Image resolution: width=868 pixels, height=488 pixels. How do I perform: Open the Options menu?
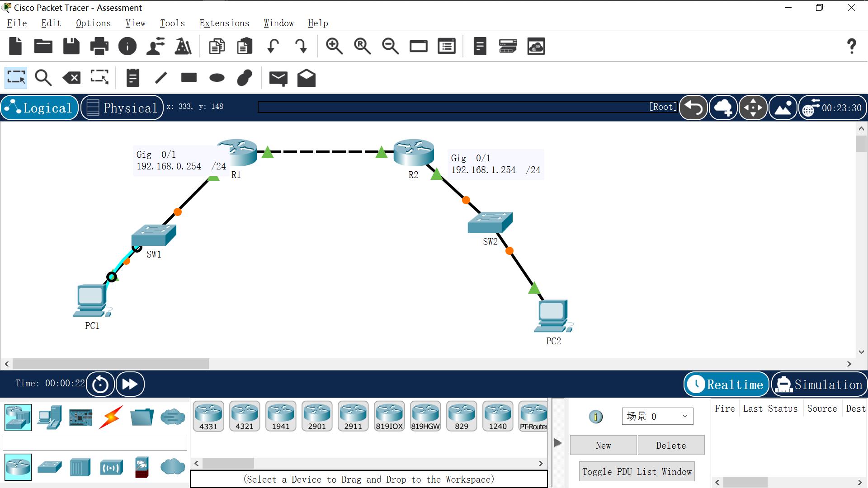pos(93,23)
